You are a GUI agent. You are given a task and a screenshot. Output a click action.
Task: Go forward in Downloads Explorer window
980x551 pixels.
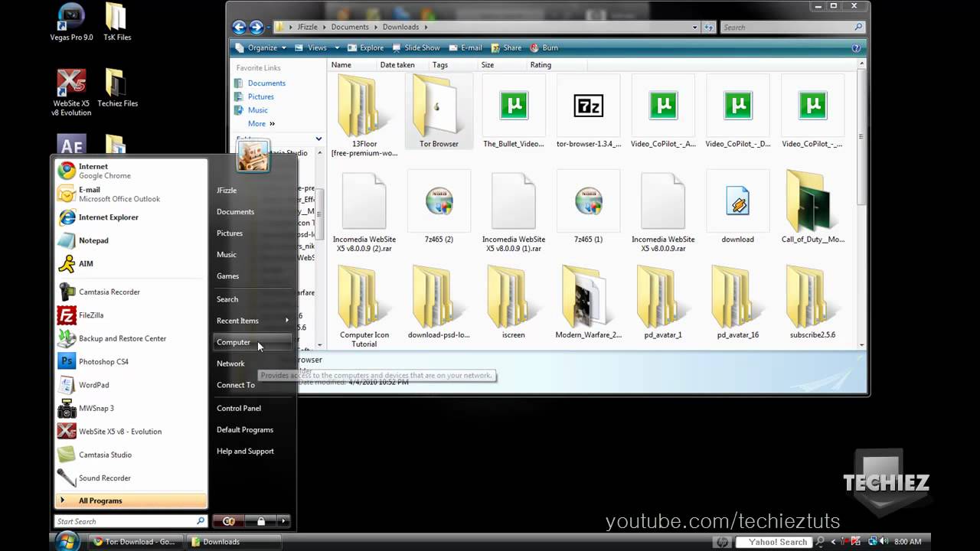coord(256,28)
